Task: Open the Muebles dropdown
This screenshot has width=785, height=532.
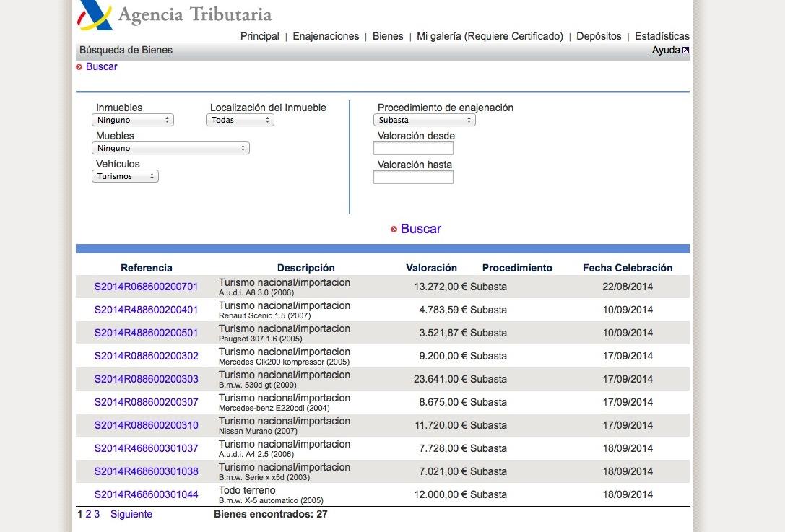Action: click(170, 149)
